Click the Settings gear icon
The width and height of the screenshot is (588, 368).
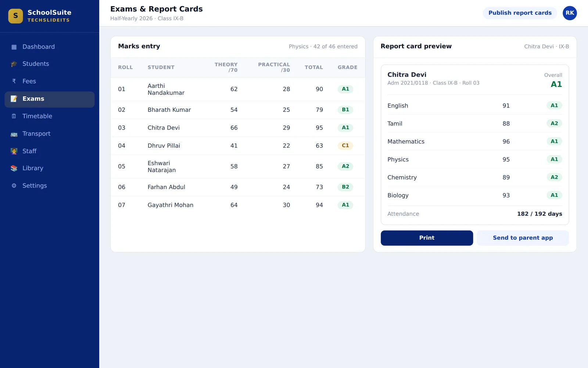(14, 186)
